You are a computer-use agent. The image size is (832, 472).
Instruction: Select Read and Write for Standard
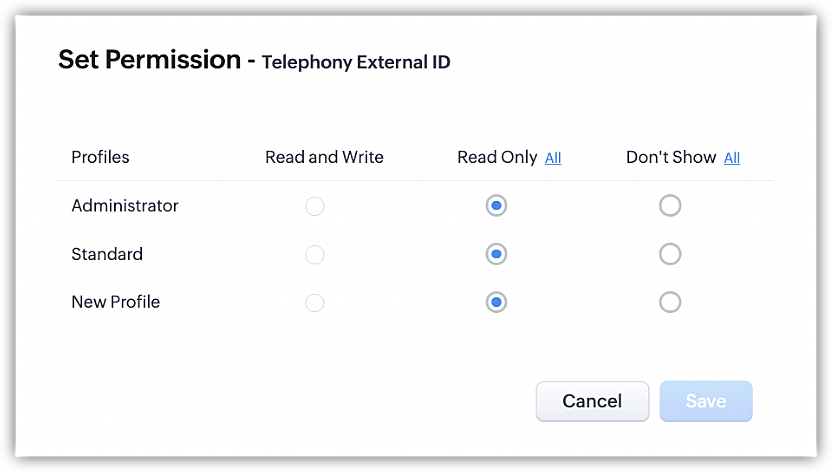315,255
